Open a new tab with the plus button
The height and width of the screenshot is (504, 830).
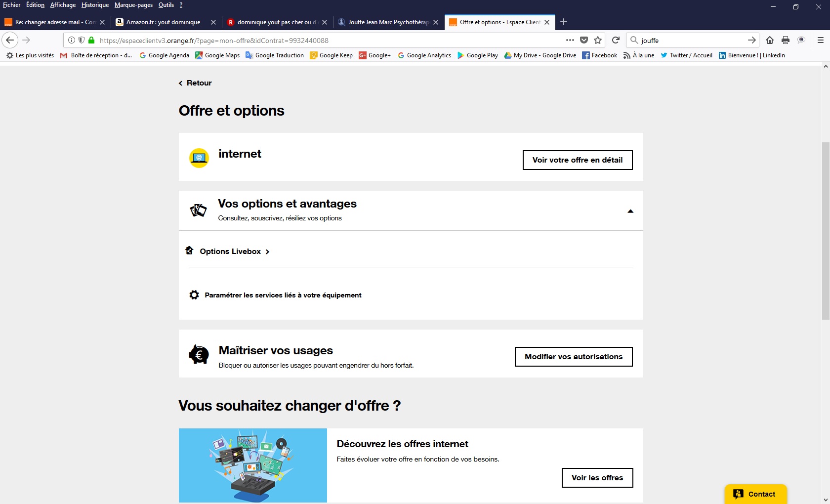[x=564, y=22]
